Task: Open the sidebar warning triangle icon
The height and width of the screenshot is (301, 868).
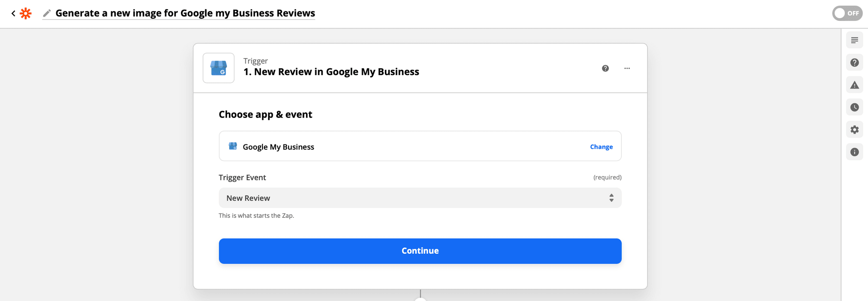Action: coord(855,85)
